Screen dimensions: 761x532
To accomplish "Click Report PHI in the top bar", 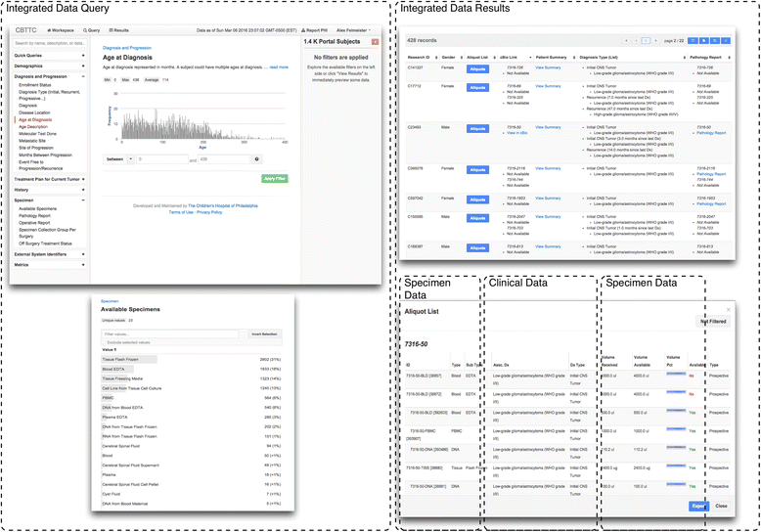I will pyautogui.click(x=315, y=30).
